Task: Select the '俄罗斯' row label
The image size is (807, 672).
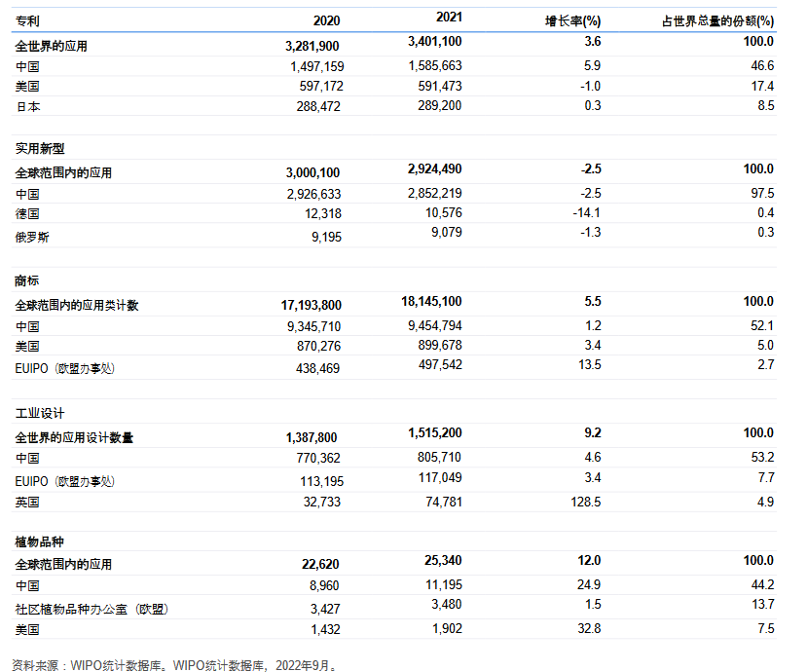Action: (32, 238)
